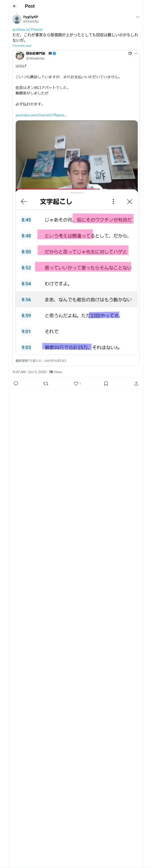The width and height of the screenshot is (152, 868).
Task: Bookmark this post
Action: pos(106,384)
